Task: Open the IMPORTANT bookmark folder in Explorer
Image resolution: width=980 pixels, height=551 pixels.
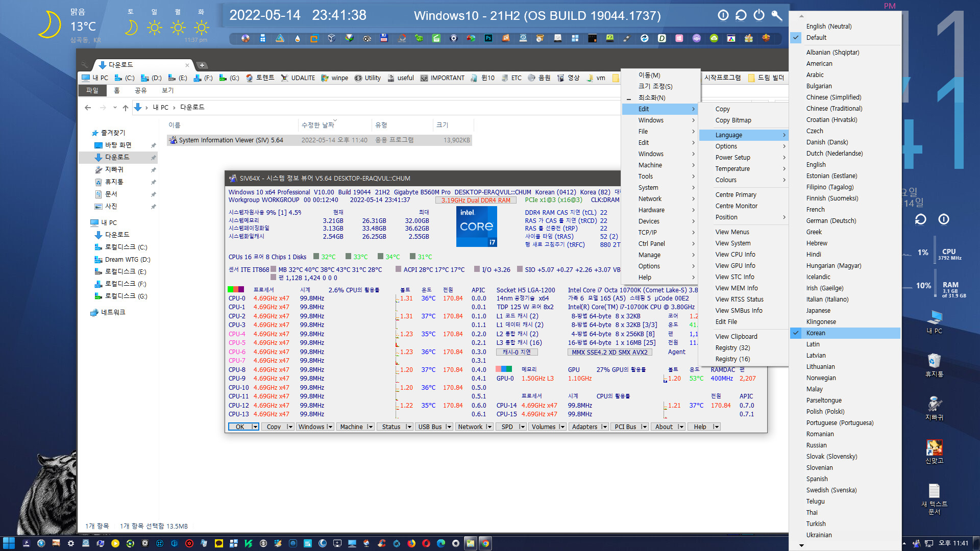Action: coord(442,78)
